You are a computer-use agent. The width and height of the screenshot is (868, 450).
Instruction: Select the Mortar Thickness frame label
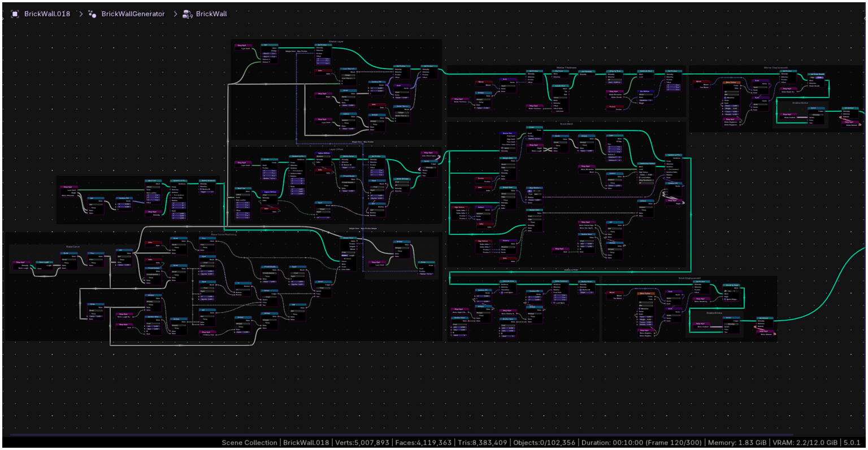(x=566, y=68)
